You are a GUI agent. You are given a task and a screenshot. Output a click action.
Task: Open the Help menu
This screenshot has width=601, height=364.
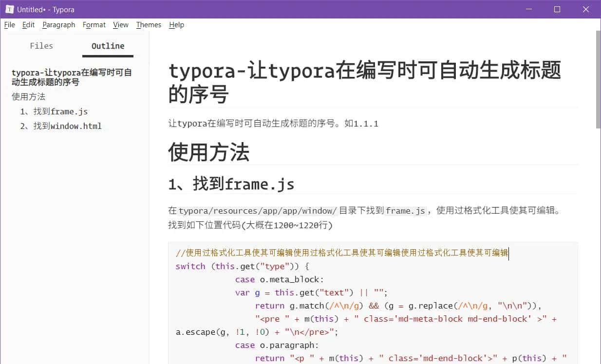pyautogui.click(x=176, y=25)
